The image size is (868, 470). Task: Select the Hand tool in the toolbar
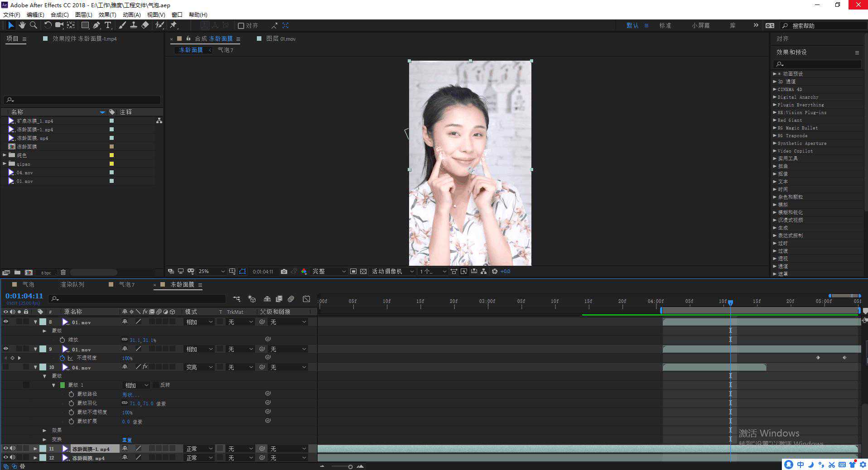tap(22, 25)
